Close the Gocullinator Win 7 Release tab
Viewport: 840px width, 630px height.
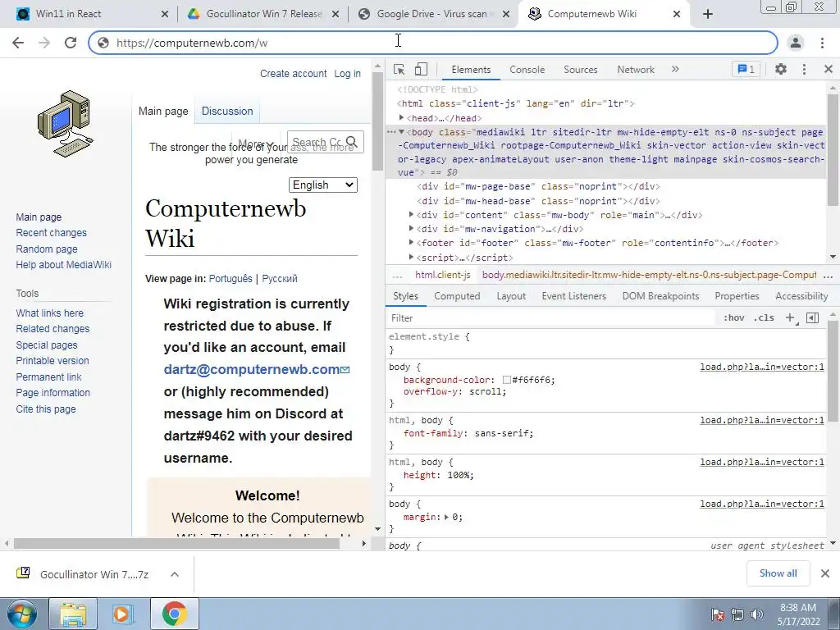click(x=336, y=15)
